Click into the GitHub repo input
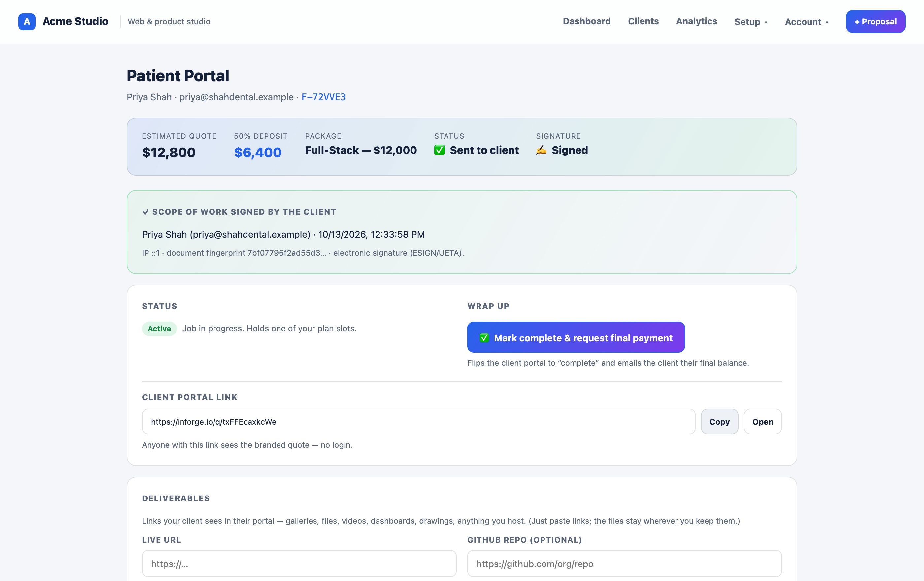This screenshot has width=924, height=581. tap(624, 564)
